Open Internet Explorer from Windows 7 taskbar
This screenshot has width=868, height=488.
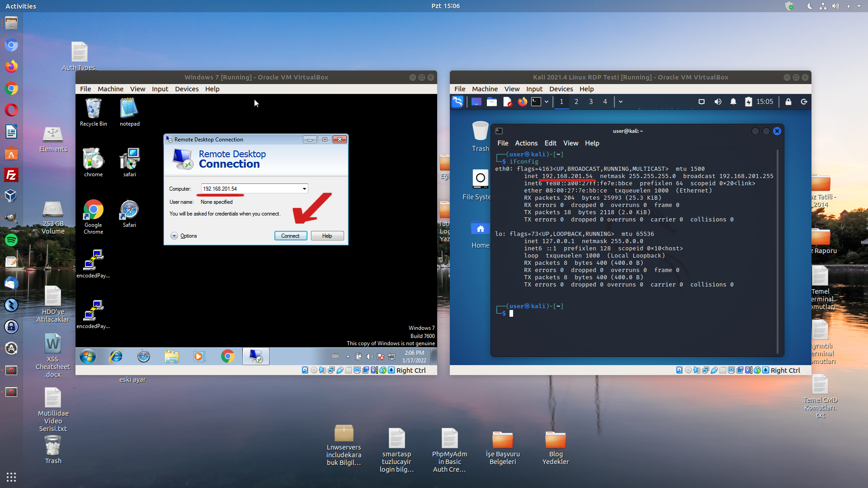click(116, 357)
